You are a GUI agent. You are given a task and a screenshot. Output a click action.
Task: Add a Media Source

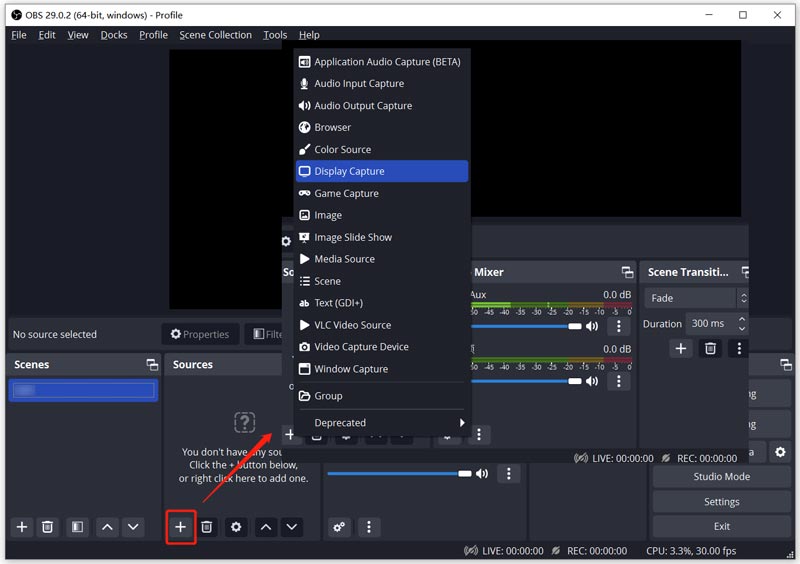(382, 259)
